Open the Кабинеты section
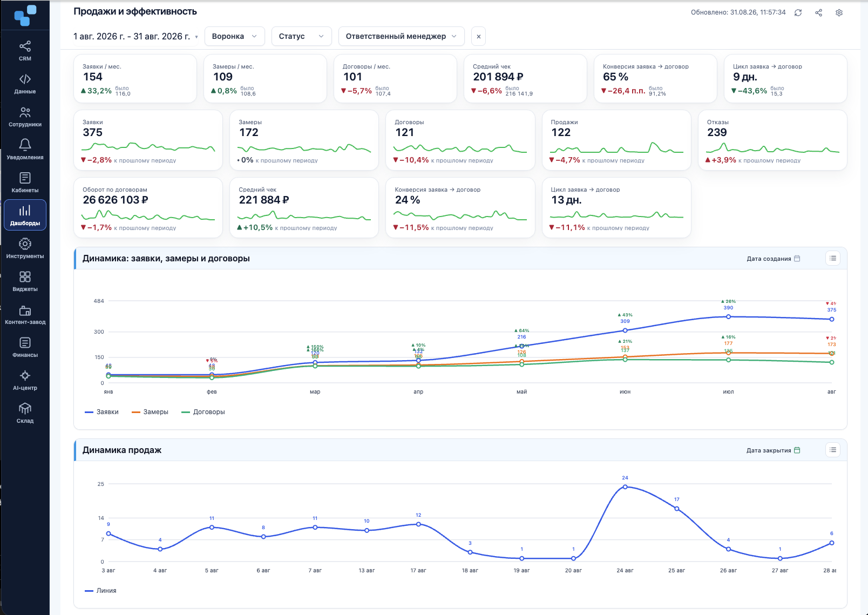The width and height of the screenshot is (868, 615). coord(25,183)
